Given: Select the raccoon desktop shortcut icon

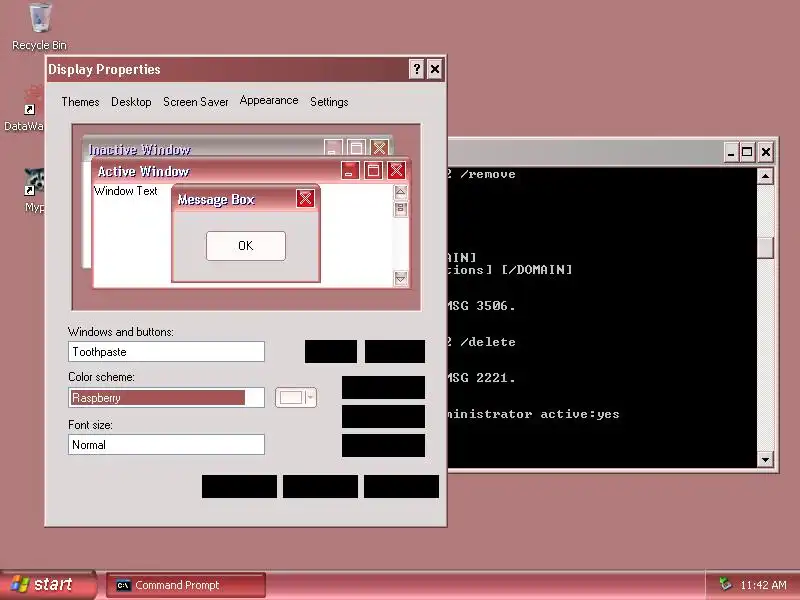Looking at the screenshot, I should point(35,183).
